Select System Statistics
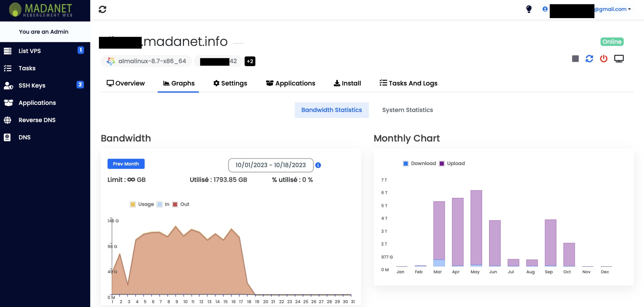Screen dimensions: 644x307 point(408,110)
